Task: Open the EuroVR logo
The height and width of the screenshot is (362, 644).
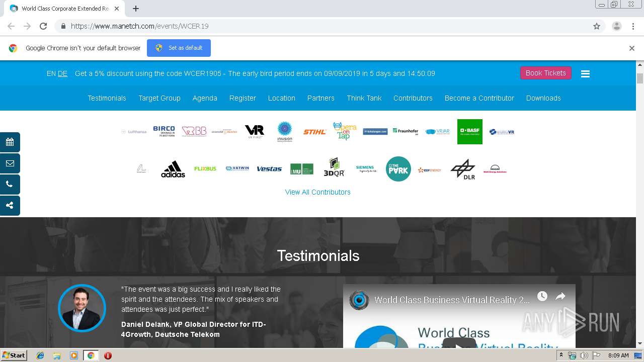Action: click(502, 132)
